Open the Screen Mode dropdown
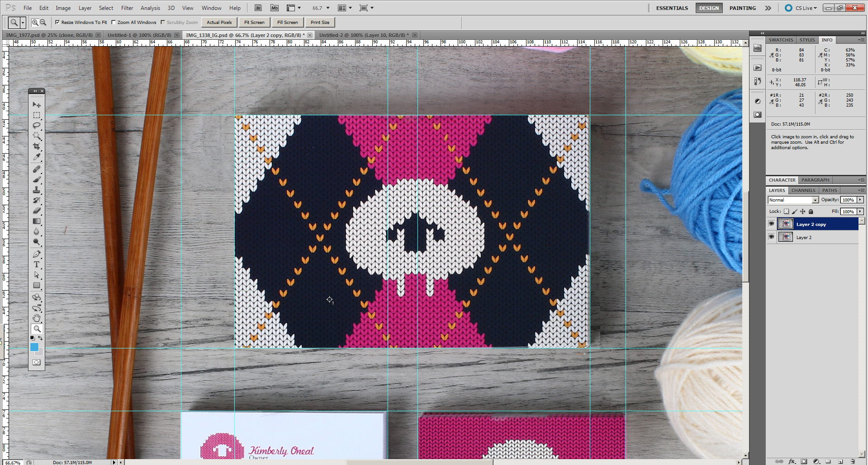Screen dimensions: 868x465 click(x=366, y=8)
